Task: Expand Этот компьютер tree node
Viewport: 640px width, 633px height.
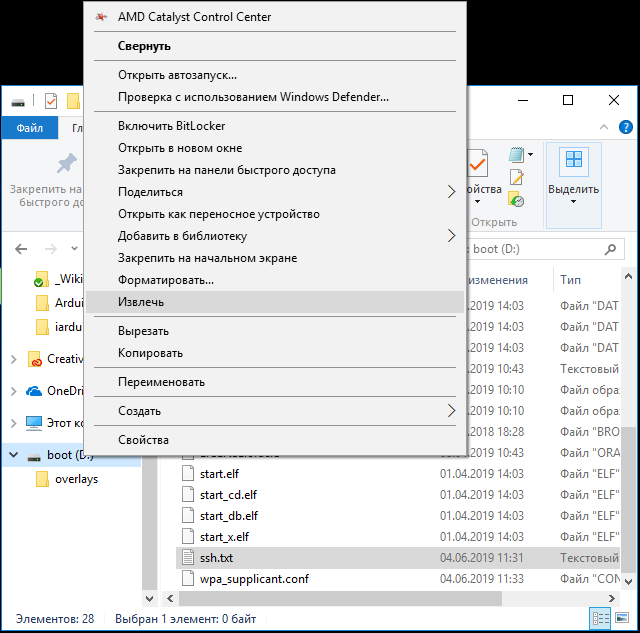Action: [x=13, y=423]
